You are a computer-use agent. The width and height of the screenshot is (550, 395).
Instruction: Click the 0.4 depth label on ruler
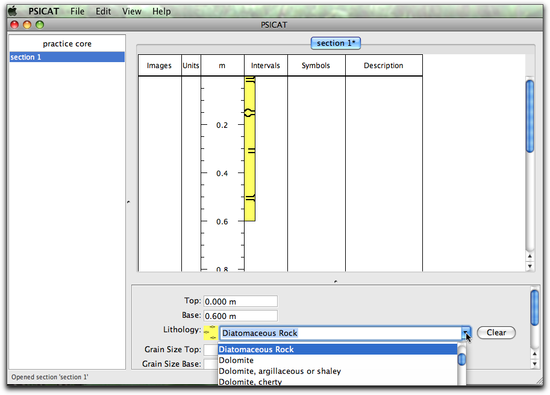[222, 173]
